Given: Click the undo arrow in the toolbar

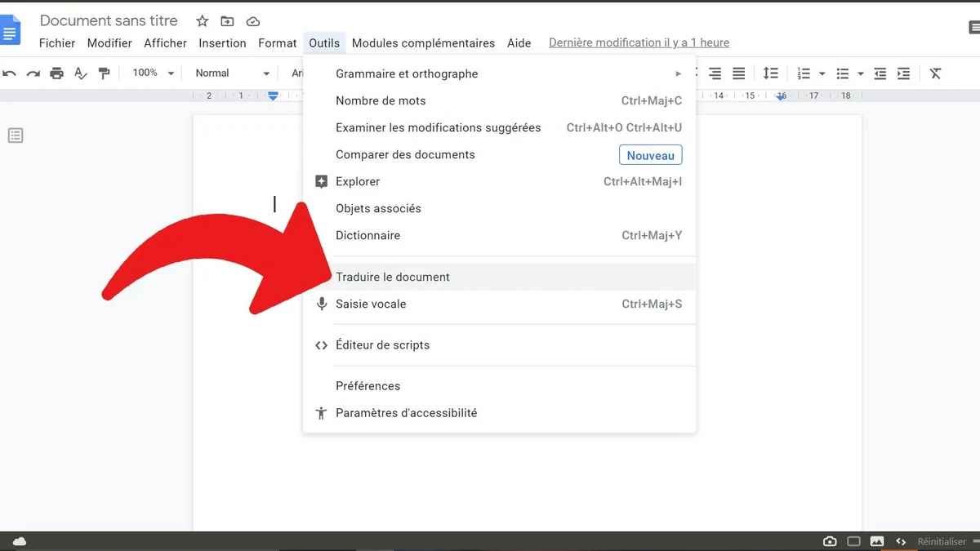Looking at the screenshot, I should pyautogui.click(x=10, y=73).
